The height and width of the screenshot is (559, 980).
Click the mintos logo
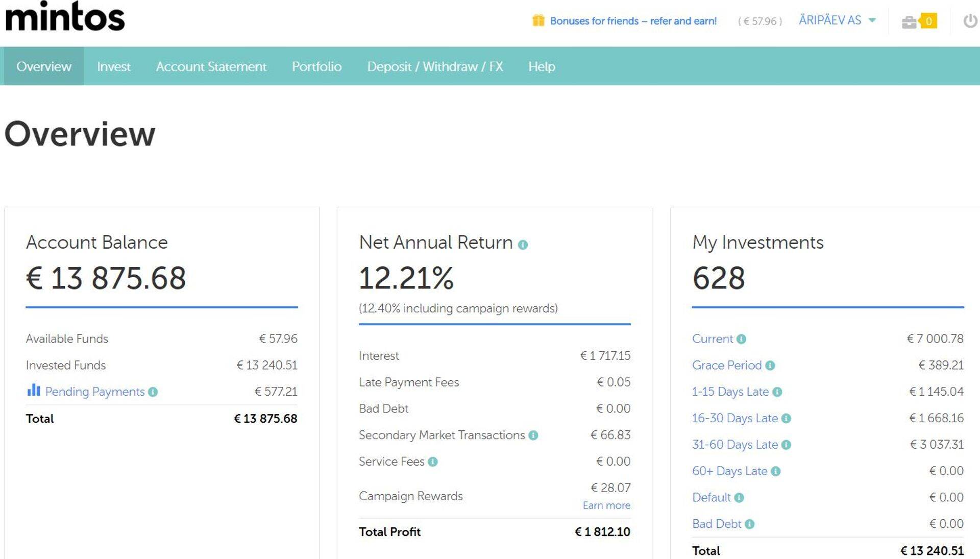[x=65, y=16]
